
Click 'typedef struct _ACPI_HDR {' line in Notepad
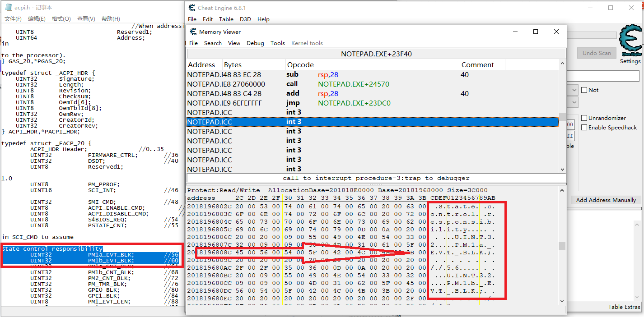[48, 73]
